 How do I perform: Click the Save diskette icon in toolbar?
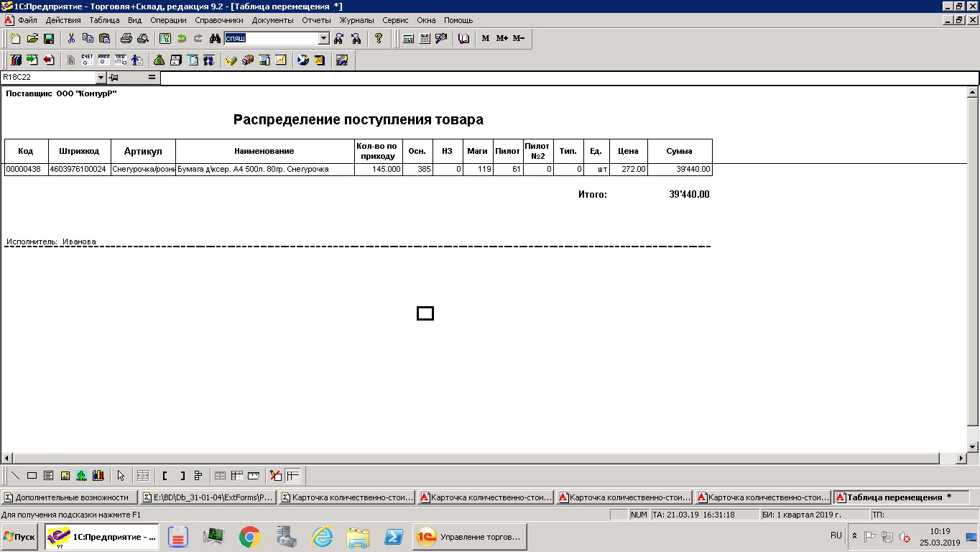click(x=49, y=38)
